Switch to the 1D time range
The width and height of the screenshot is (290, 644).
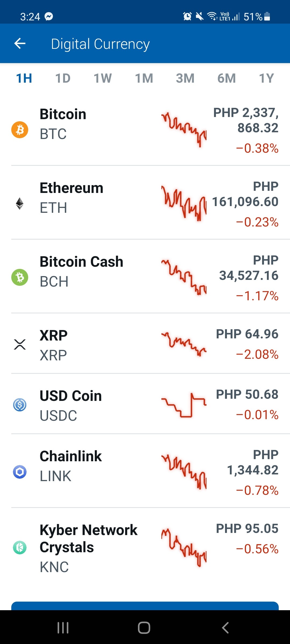pos(63,78)
